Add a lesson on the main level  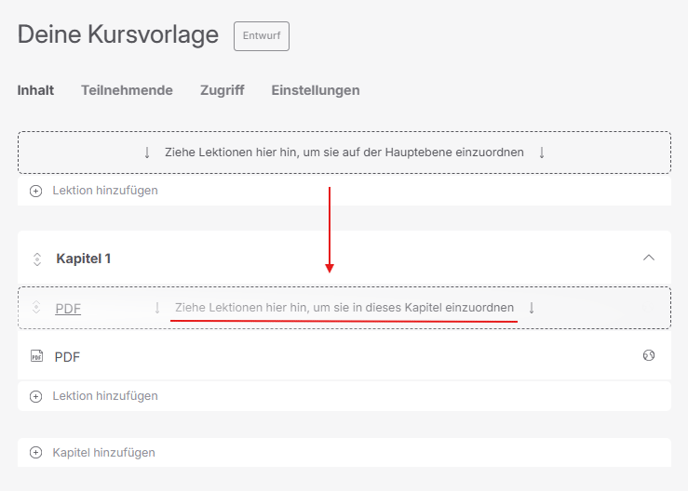(x=344, y=191)
